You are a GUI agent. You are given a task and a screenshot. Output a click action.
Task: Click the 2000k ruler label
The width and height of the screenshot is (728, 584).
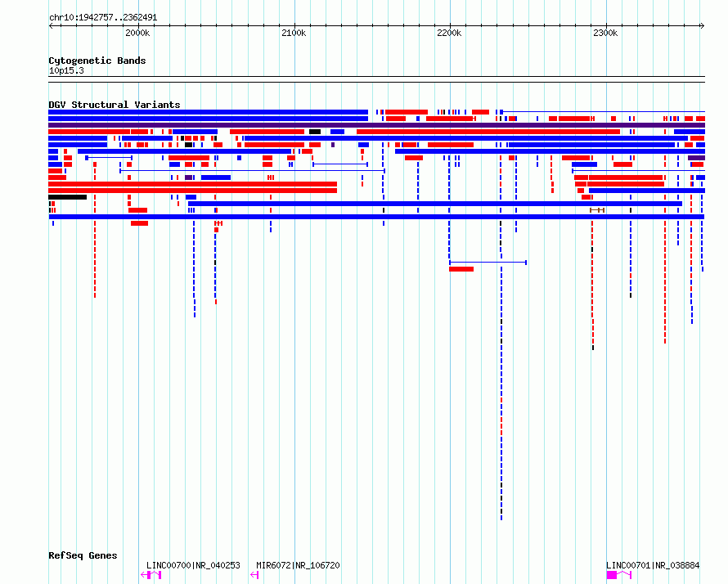click(x=137, y=33)
